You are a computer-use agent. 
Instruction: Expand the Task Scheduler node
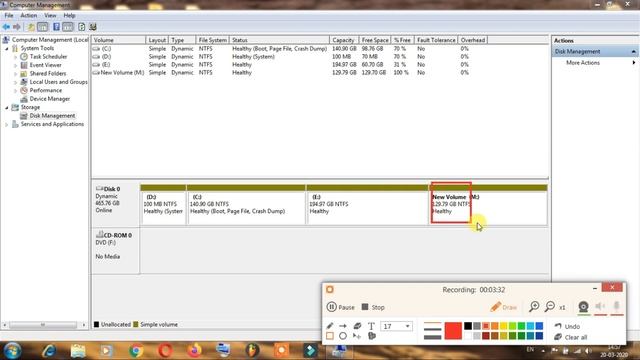16,57
